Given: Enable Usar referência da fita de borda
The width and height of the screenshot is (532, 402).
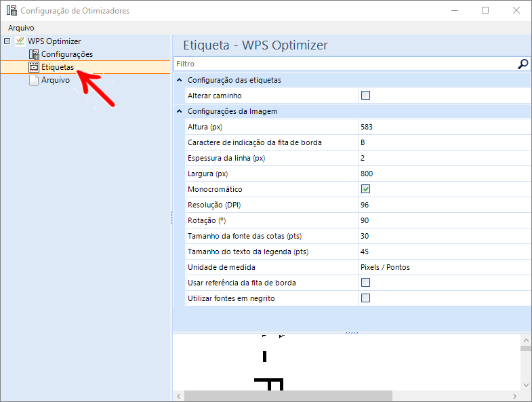Looking at the screenshot, I should tap(365, 283).
